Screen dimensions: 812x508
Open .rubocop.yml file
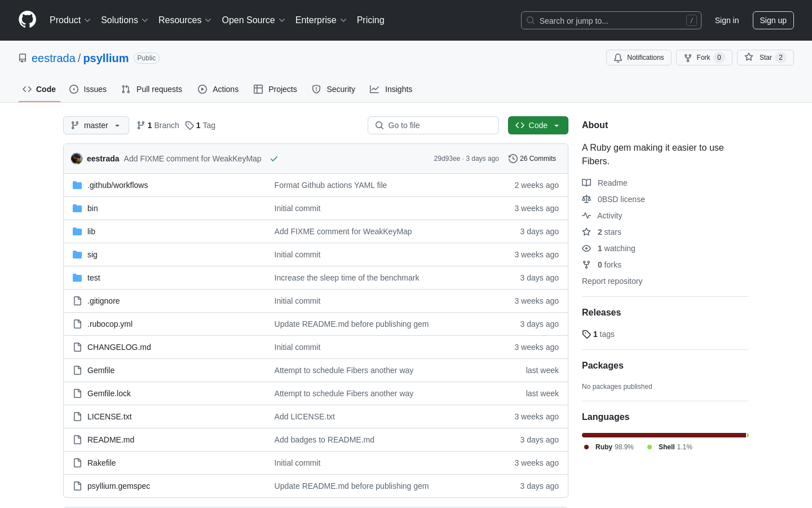click(110, 324)
